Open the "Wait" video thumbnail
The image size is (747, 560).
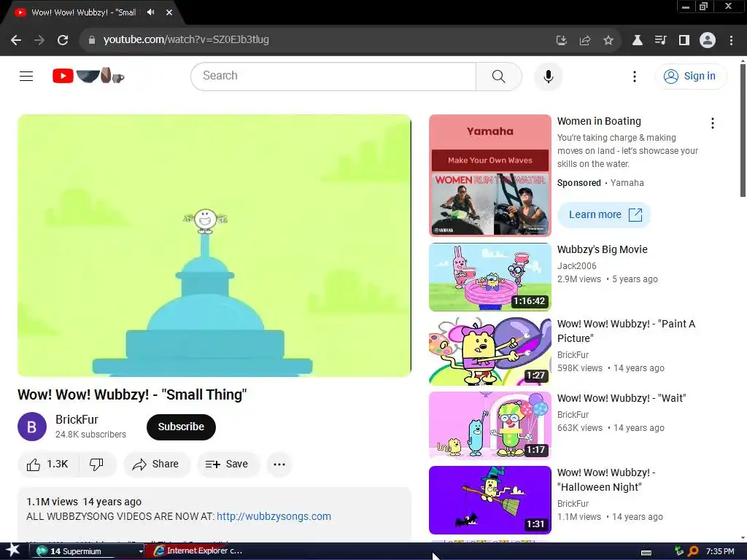coord(489,426)
